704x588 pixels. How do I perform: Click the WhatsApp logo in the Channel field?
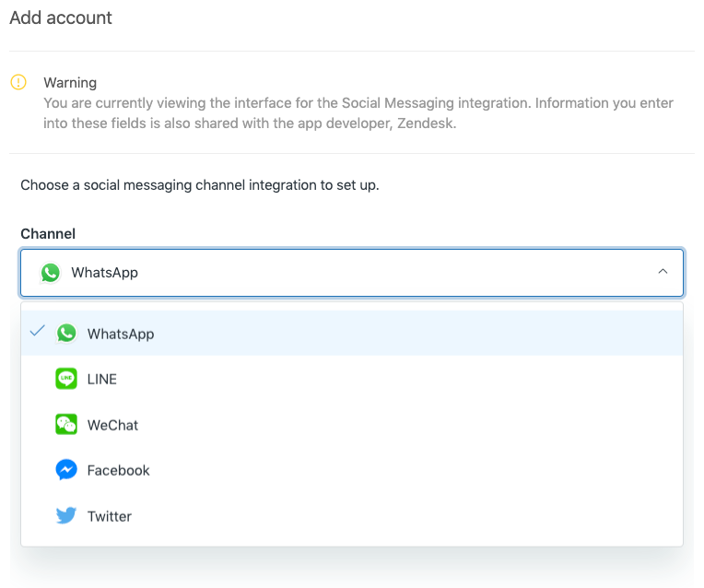click(x=51, y=273)
